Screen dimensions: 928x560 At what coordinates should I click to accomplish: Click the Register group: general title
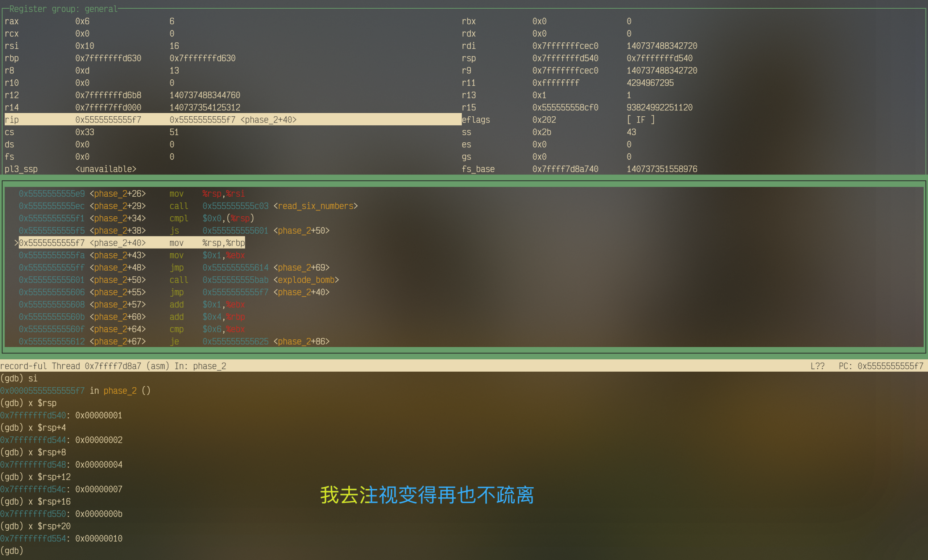coord(63,9)
